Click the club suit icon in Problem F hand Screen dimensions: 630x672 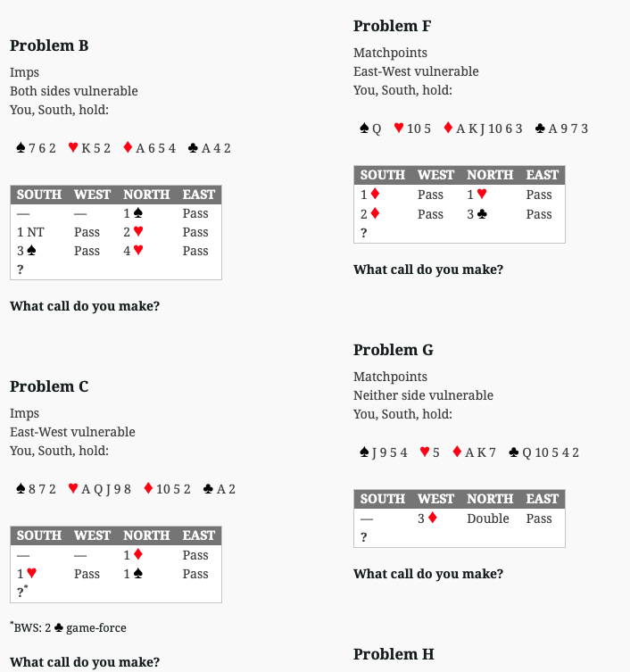(541, 129)
